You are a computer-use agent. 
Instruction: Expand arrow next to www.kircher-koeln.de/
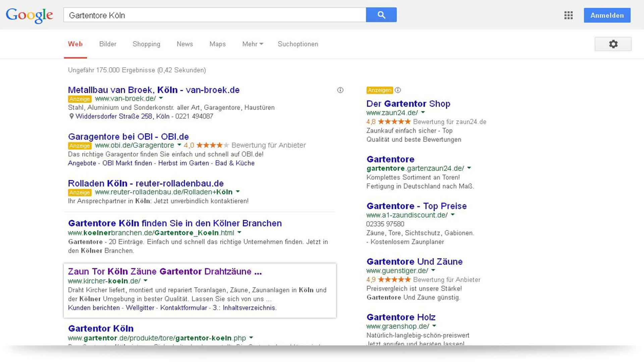click(x=145, y=281)
